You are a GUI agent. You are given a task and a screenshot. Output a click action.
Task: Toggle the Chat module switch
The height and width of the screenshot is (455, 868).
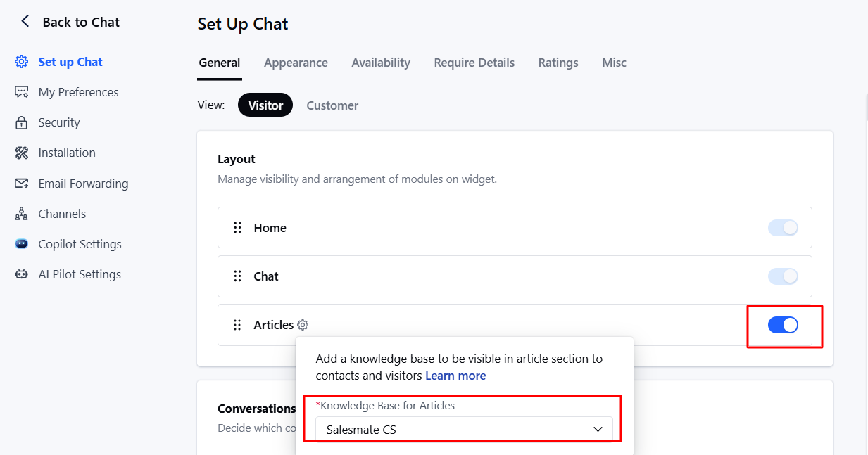tap(783, 276)
